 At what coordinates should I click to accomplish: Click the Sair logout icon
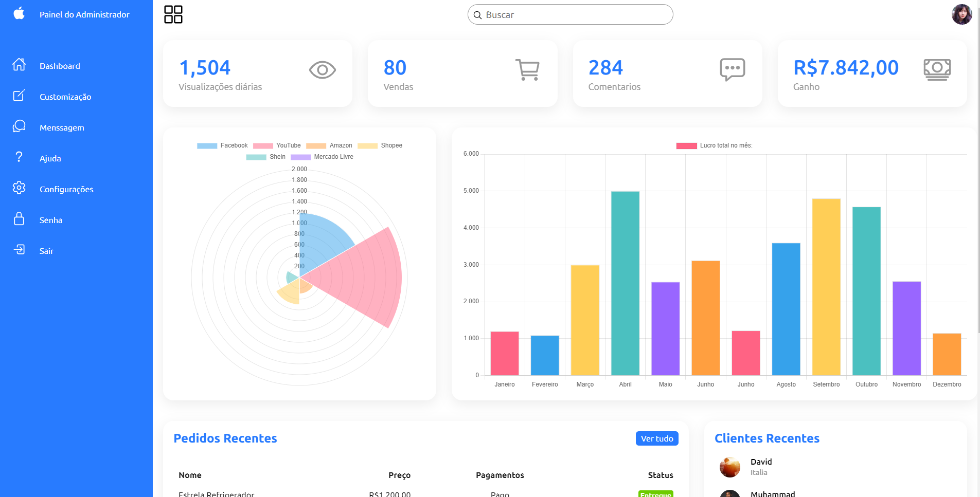(19, 250)
